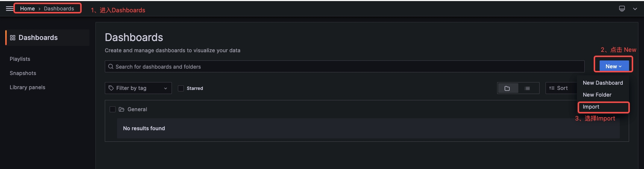Click the General folder icon
This screenshot has width=644, height=169.
(122, 109)
